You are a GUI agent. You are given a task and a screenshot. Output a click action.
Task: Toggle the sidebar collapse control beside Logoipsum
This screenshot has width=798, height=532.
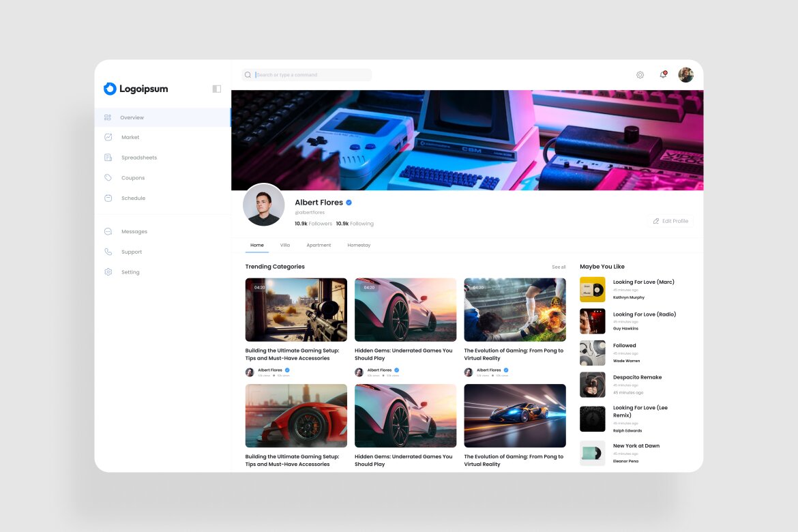coord(216,89)
